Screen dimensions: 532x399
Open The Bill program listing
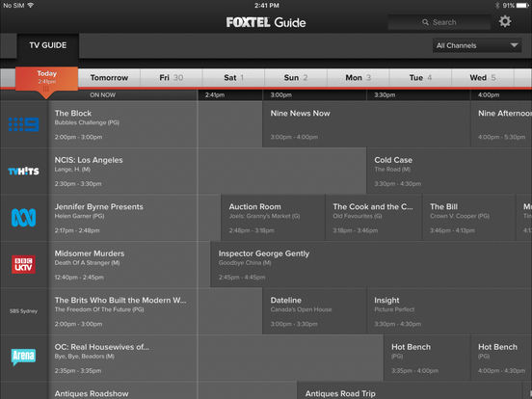coord(469,218)
